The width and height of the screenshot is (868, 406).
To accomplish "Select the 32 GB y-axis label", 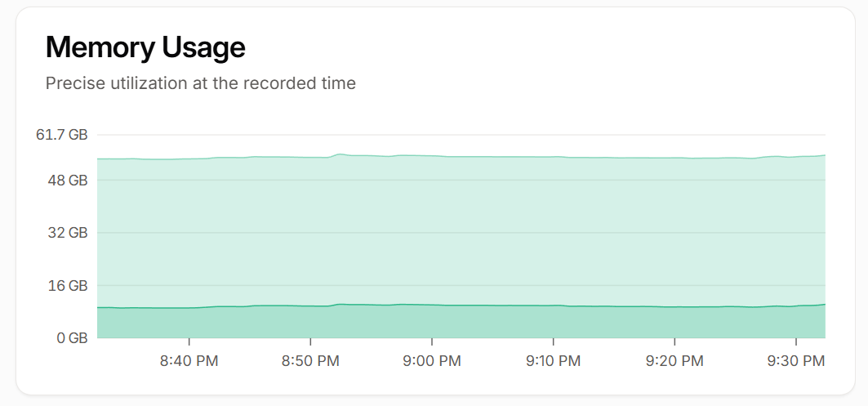I will [67, 233].
